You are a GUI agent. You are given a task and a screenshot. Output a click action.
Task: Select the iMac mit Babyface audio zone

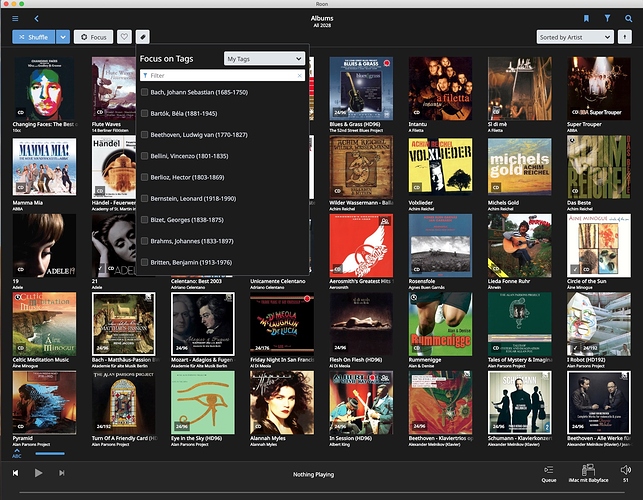[588, 473]
